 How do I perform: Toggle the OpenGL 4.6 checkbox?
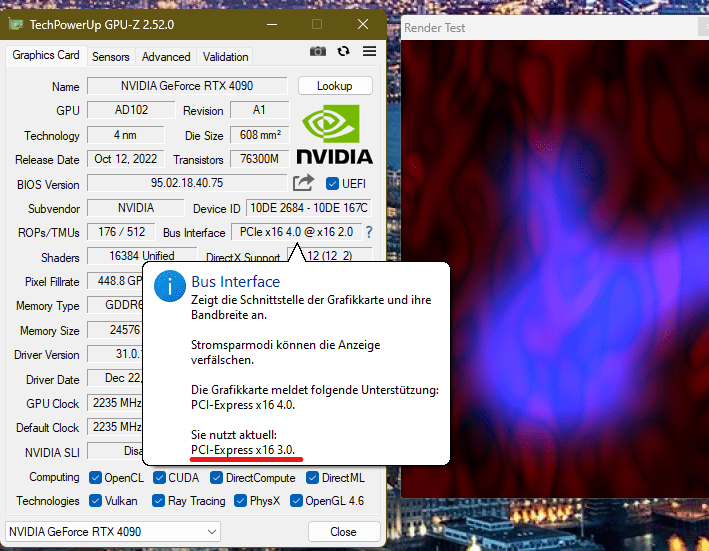coord(296,501)
